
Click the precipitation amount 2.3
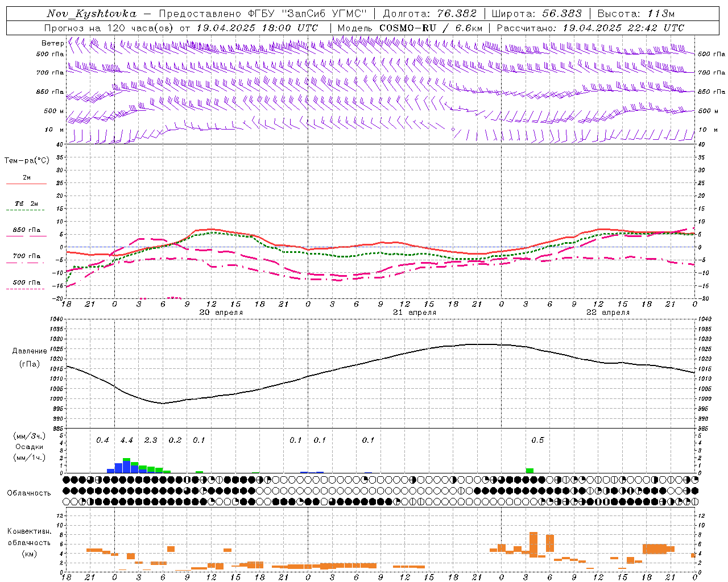click(x=151, y=440)
